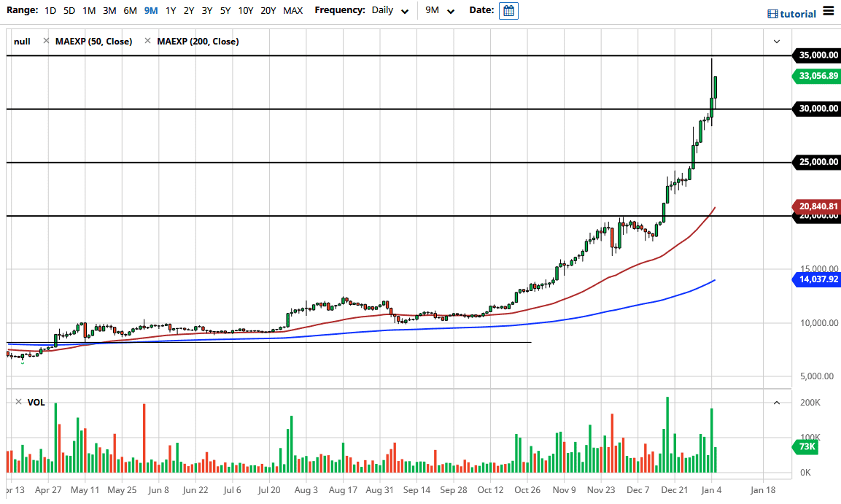Image resolution: width=841 pixels, height=504 pixels.
Task: Collapse the VOL panel using its chevron
Action: pos(777,402)
